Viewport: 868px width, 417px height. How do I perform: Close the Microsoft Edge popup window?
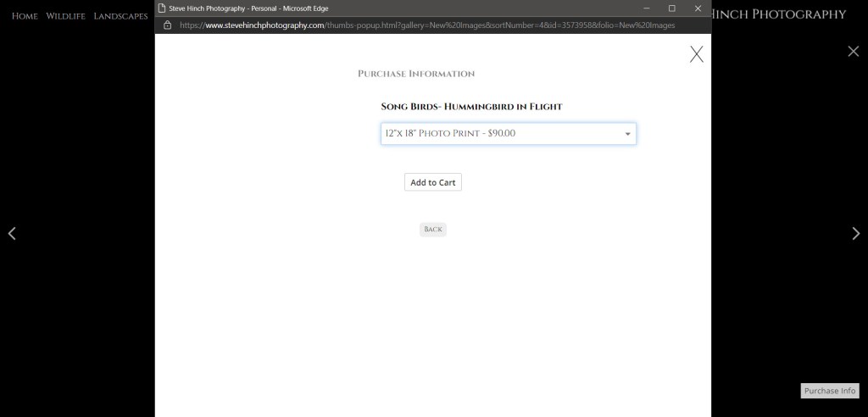pyautogui.click(x=698, y=8)
